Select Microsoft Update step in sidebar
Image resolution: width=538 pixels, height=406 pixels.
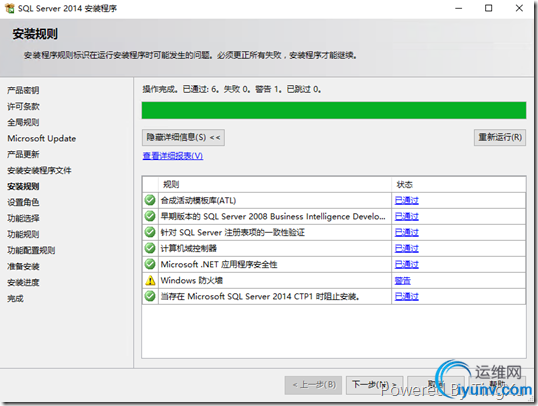click(x=42, y=138)
